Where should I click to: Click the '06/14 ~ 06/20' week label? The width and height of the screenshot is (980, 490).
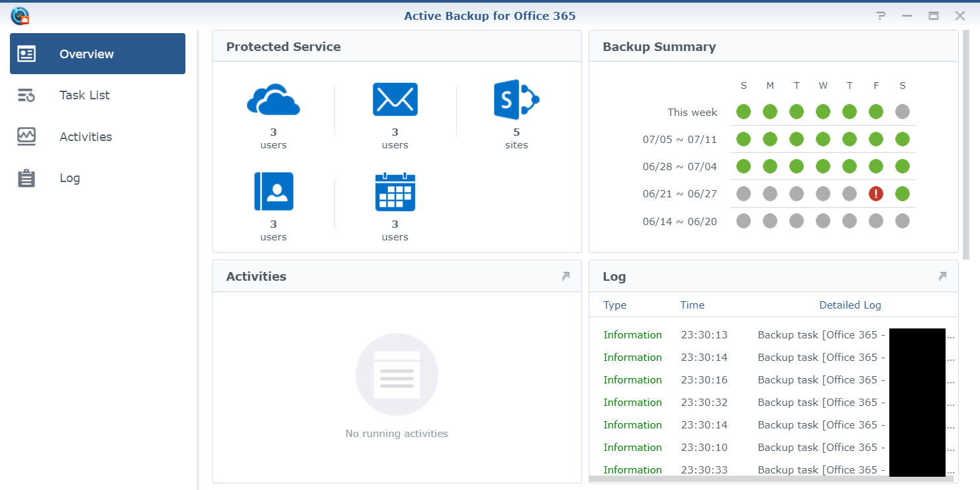click(x=680, y=221)
